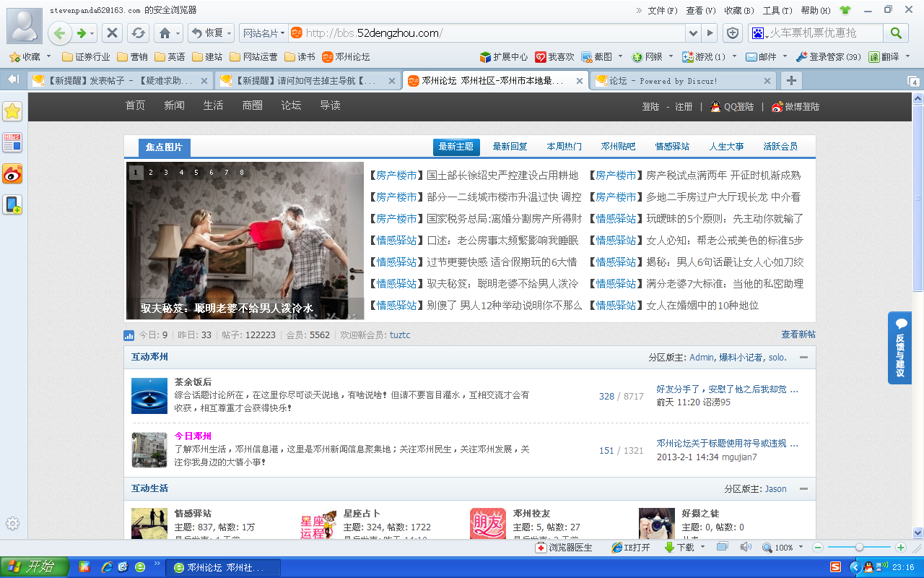
Task: Open the sidebar mobile phone icon
Action: click(x=12, y=204)
